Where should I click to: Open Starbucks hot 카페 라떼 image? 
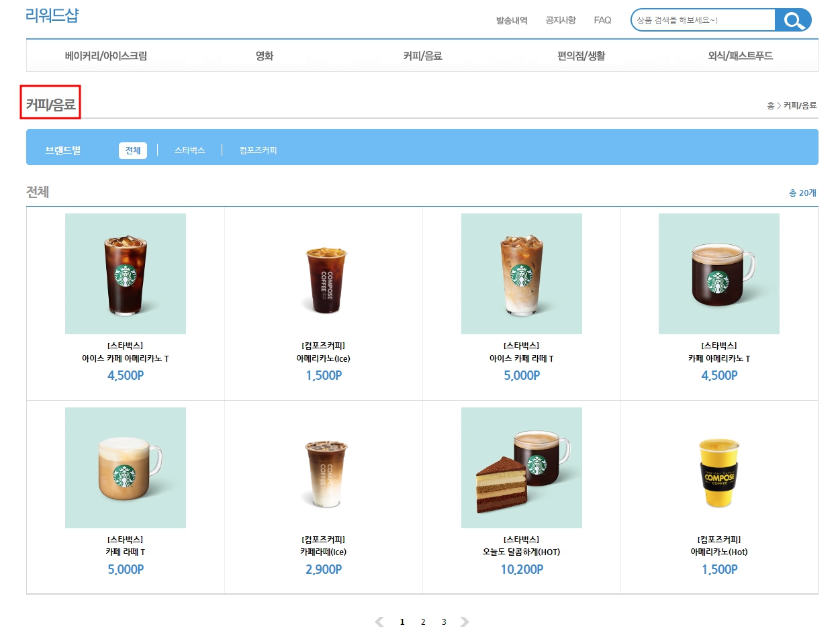click(126, 468)
